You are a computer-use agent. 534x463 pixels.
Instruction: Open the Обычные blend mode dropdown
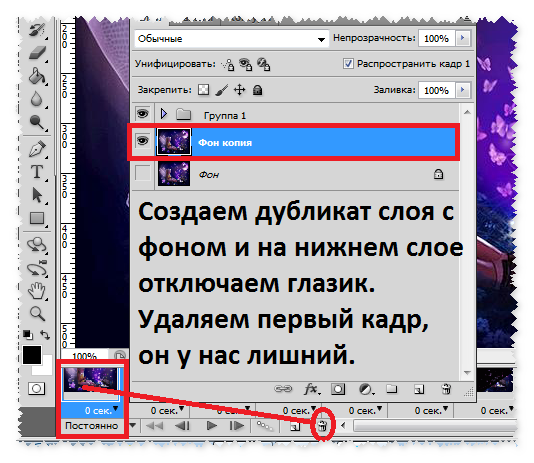(x=232, y=39)
